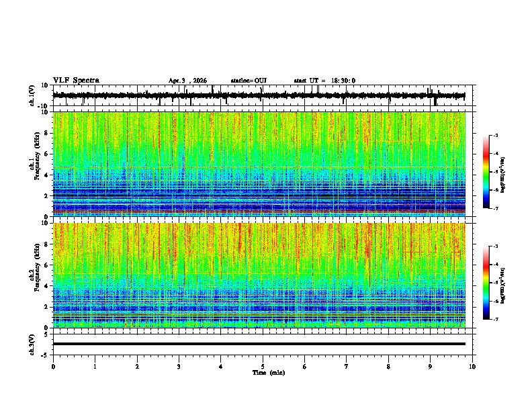Click the 'Time (min)' axis label
The height and width of the screenshot is (411, 532).
269,373
